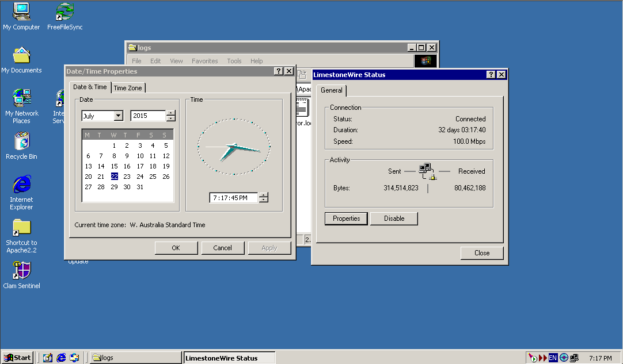Click Duration value 32 days 03:17:40

point(462,130)
